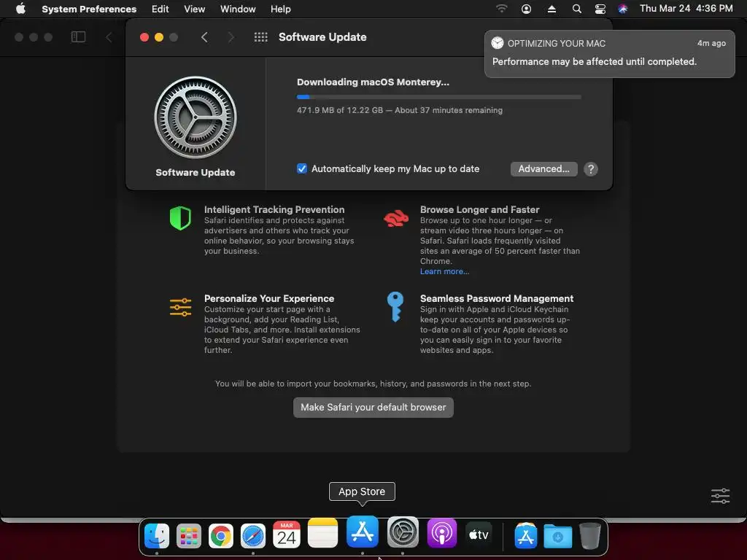The width and height of the screenshot is (747, 560).
Task: Open the System Preferences menu
Action: coord(89,9)
